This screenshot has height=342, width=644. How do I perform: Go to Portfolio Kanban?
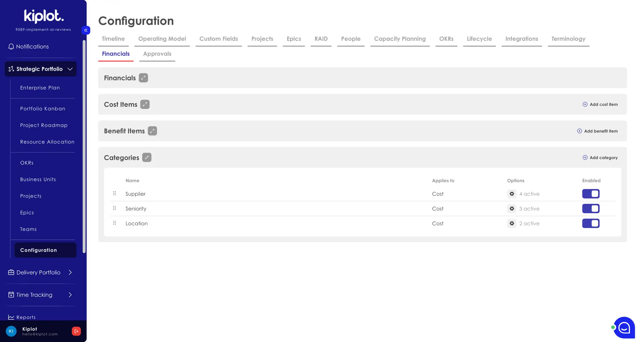pos(43,109)
